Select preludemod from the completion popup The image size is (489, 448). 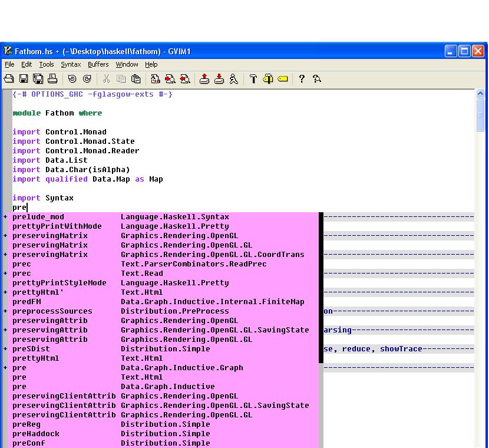pyautogui.click(x=37, y=217)
